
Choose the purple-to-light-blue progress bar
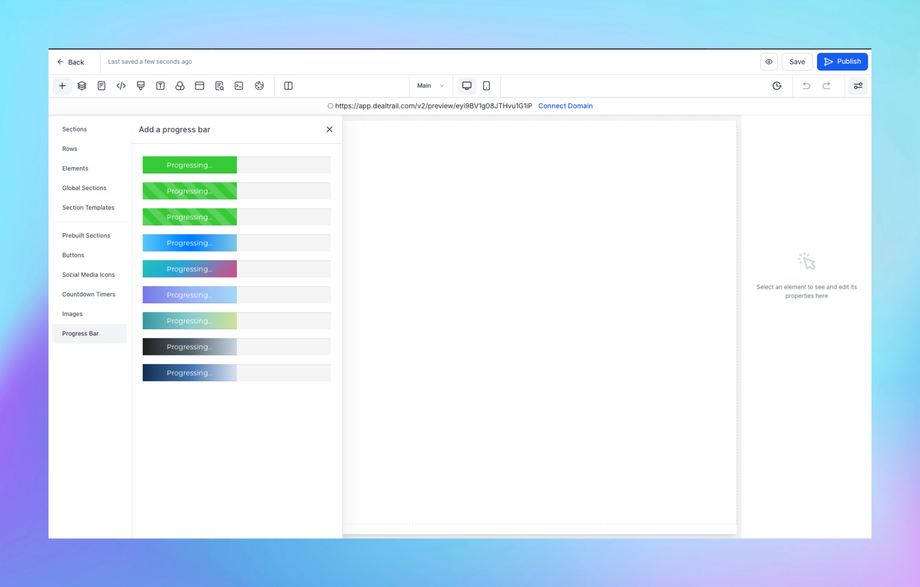coord(236,295)
